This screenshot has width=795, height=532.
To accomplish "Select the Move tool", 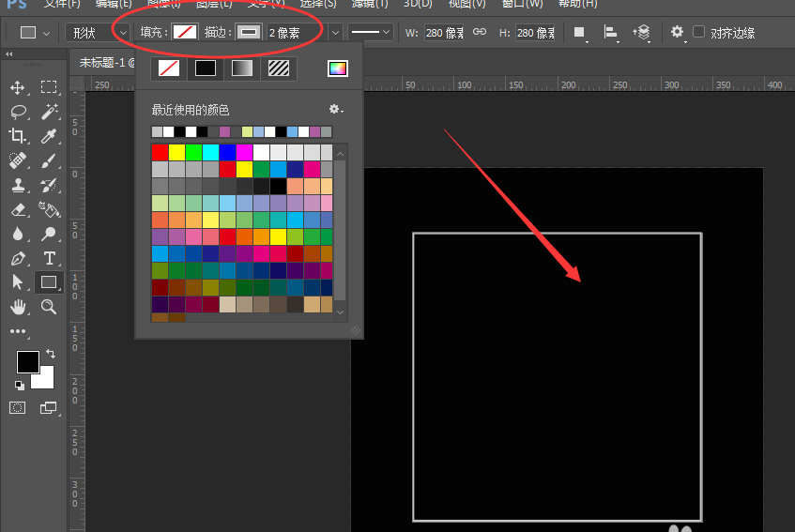I will click(x=17, y=87).
